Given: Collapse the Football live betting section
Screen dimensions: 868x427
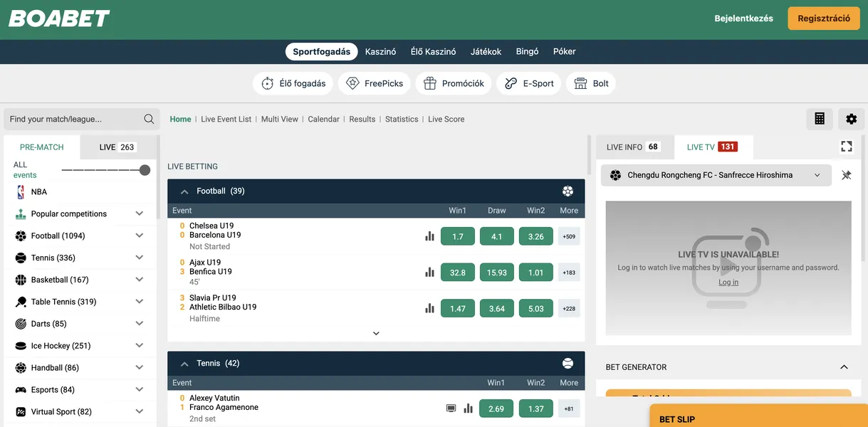Looking at the screenshot, I should coord(184,191).
